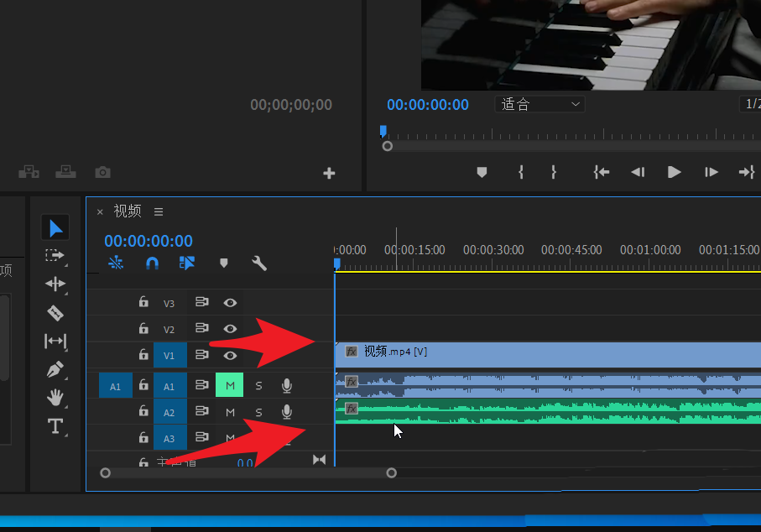Open the 视频 panel menu

(x=158, y=211)
